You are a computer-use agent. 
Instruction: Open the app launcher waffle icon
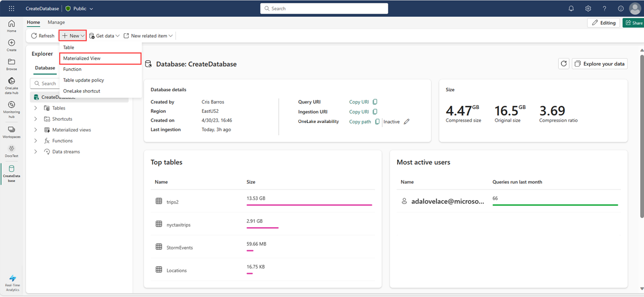12,9
